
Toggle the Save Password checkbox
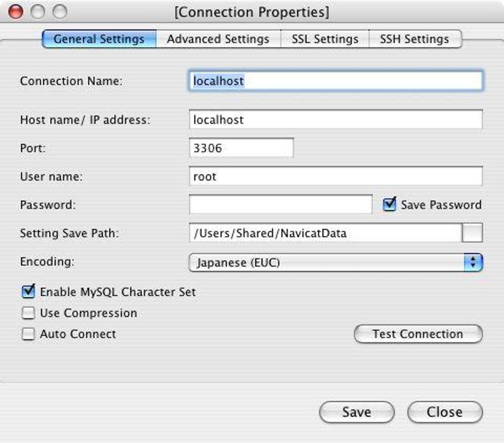point(390,204)
